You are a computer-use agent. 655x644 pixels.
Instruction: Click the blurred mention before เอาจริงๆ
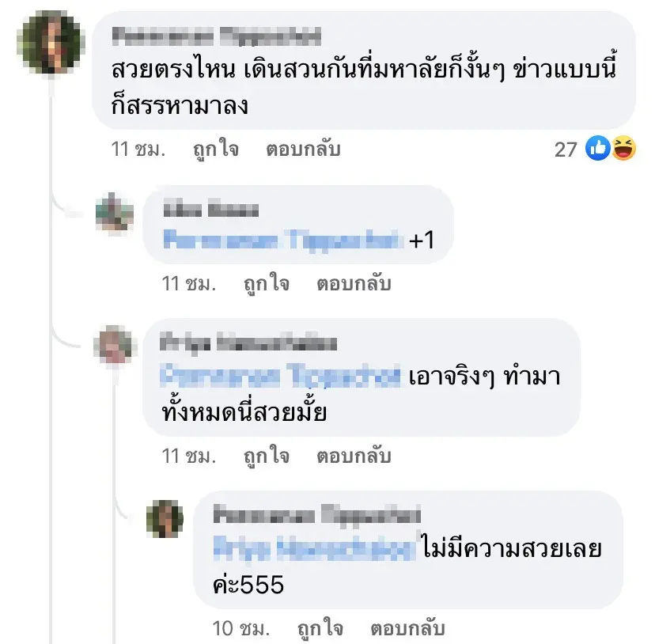tap(280, 375)
